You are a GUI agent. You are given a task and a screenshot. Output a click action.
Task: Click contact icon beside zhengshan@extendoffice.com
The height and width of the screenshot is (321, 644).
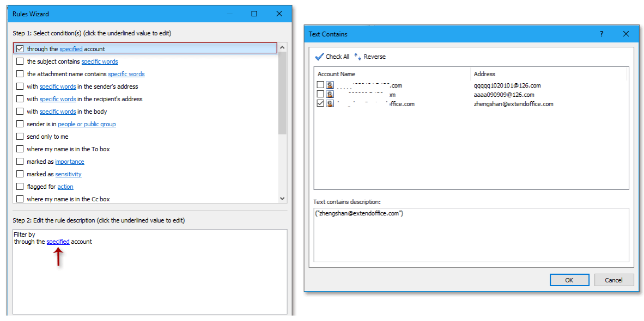click(x=330, y=103)
